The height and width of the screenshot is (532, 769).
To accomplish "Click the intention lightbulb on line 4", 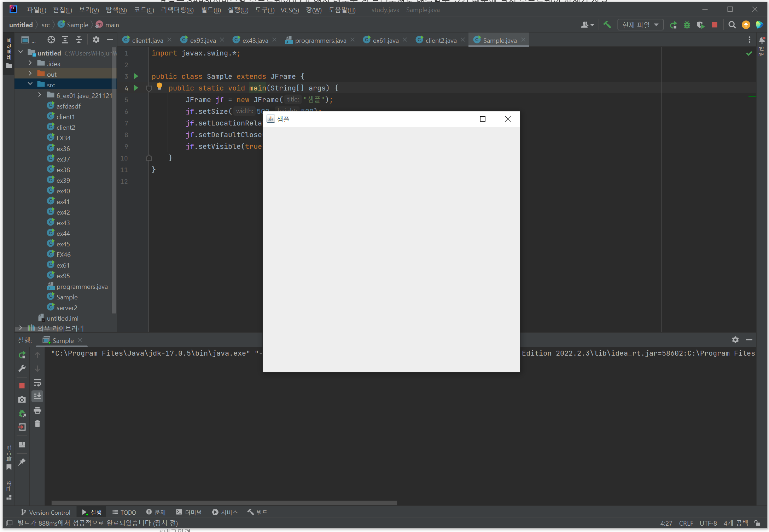I will click(159, 86).
